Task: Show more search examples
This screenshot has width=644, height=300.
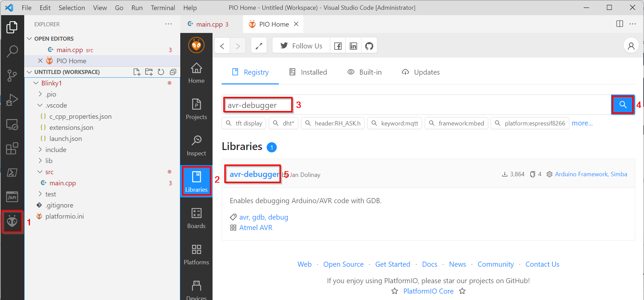Action: pyautogui.click(x=582, y=123)
